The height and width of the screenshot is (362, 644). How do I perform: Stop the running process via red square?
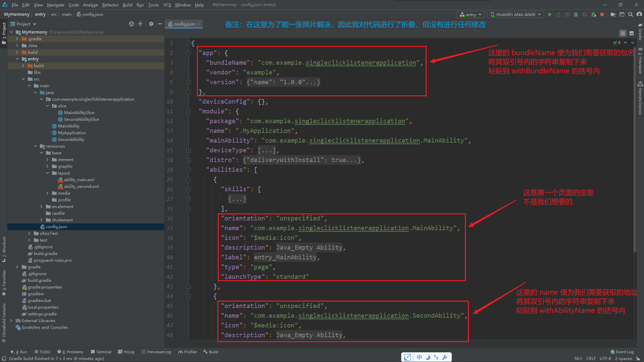602,14
